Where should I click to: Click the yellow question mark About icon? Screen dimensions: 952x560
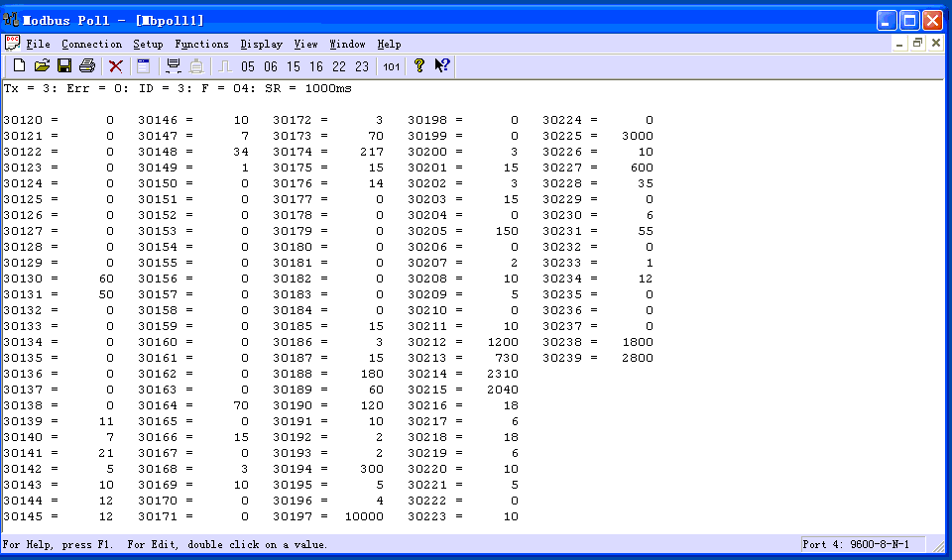pos(419,66)
